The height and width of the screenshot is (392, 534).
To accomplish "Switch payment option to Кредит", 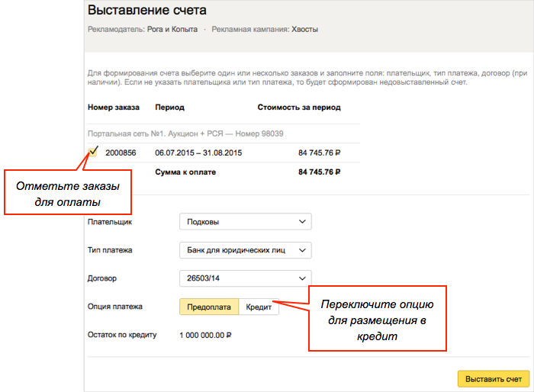I will click(259, 307).
